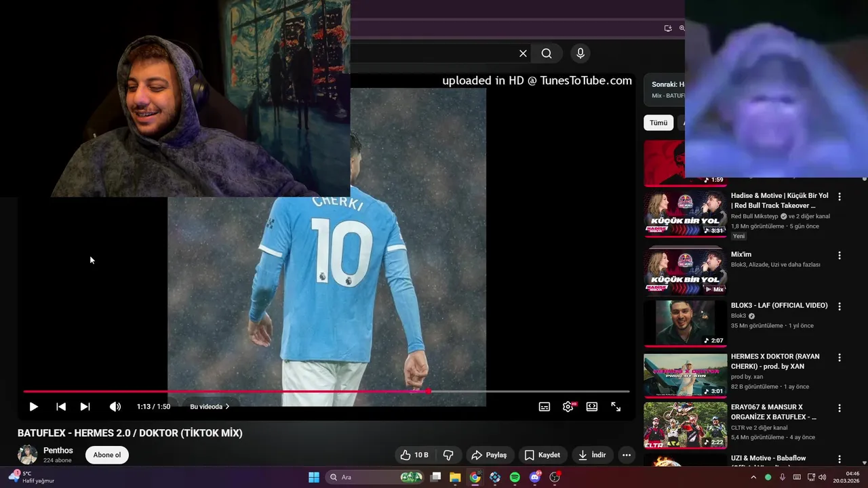Toggle subtitles/captions button
This screenshot has height=488, width=868.
545,407
